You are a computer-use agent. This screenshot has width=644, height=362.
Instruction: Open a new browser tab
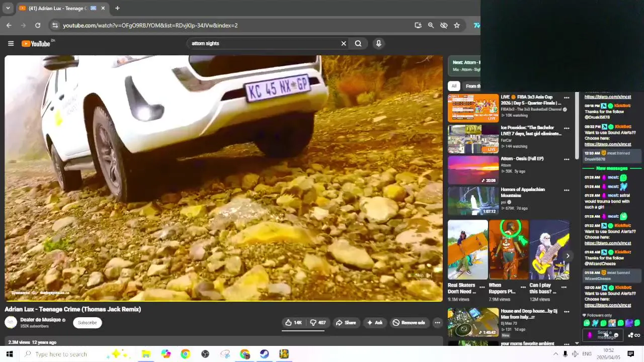click(117, 8)
